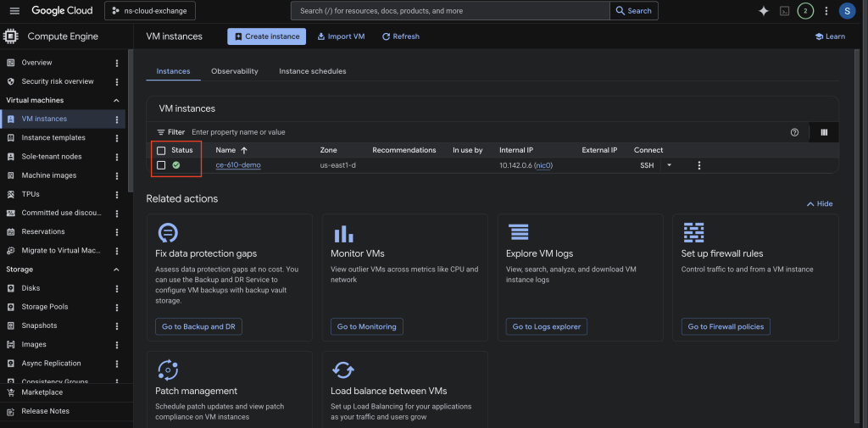Click the Compute Engine chip icon
The height and width of the screenshot is (428, 868).
click(x=10, y=36)
